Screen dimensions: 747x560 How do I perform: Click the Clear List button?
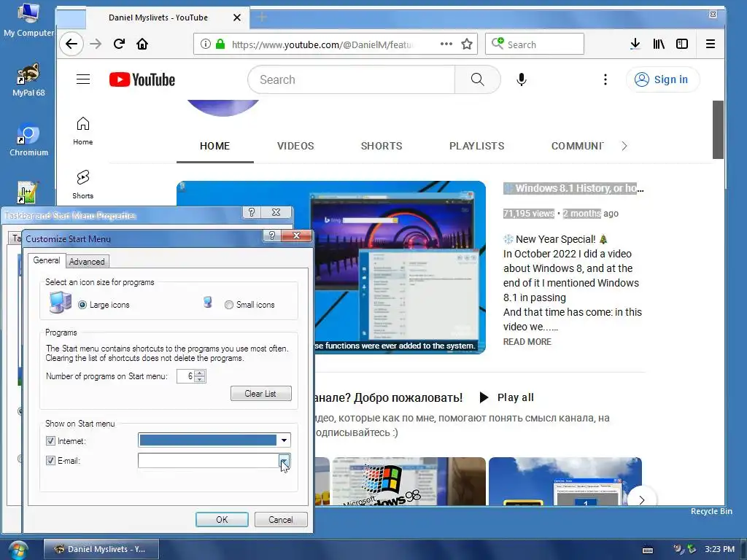[x=261, y=394]
